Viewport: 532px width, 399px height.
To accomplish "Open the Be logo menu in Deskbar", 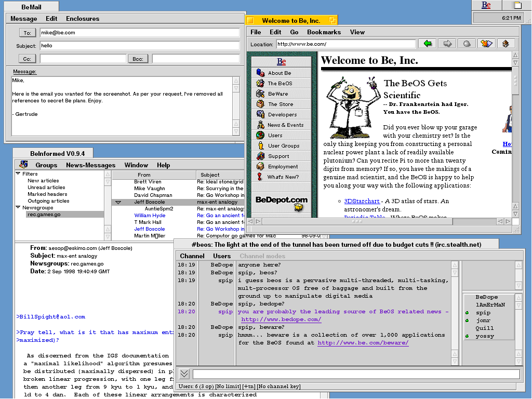I will coord(486,5).
